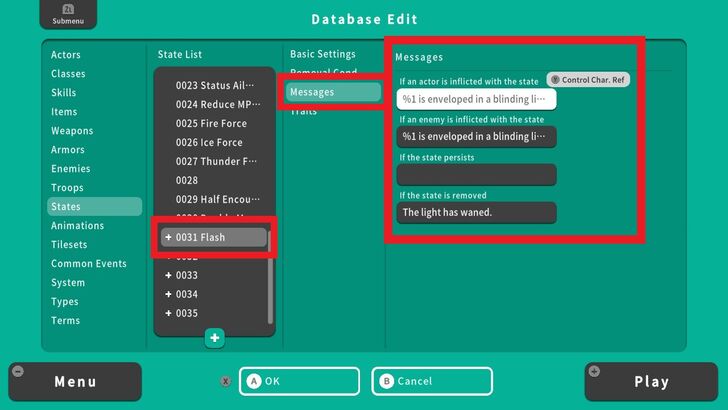Open the Skills database category

pyautogui.click(x=64, y=92)
